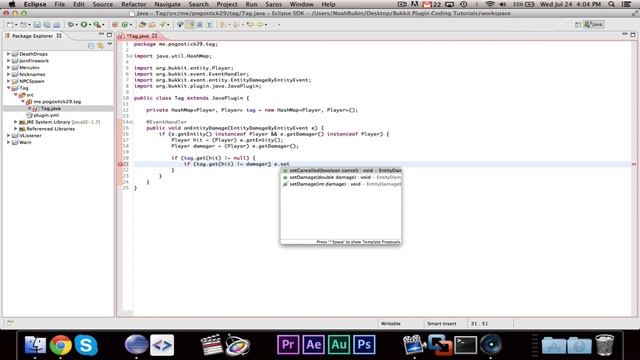
Task: Select the Java perspective button
Action: click(593, 24)
